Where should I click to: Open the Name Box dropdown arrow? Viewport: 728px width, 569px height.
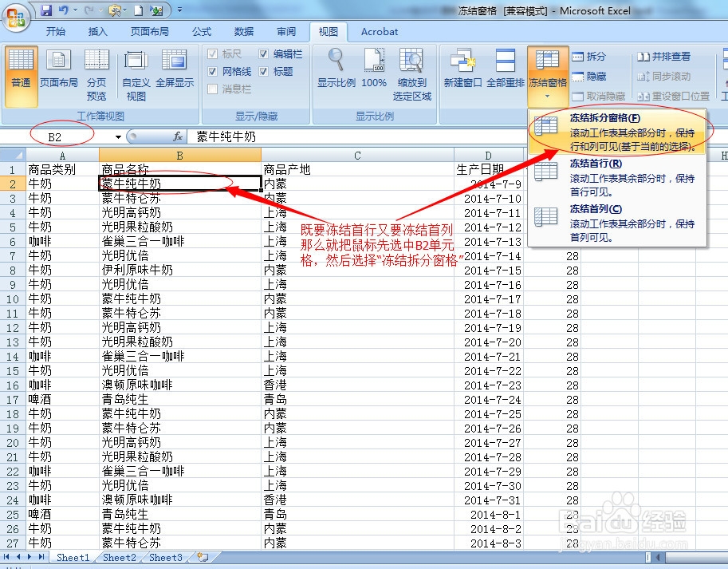118,137
